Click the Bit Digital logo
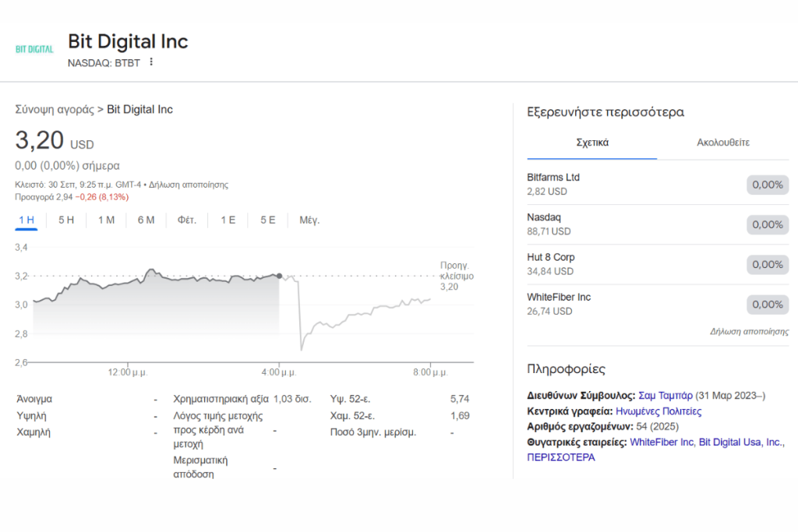The height and width of the screenshot is (532, 798). [34, 49]
